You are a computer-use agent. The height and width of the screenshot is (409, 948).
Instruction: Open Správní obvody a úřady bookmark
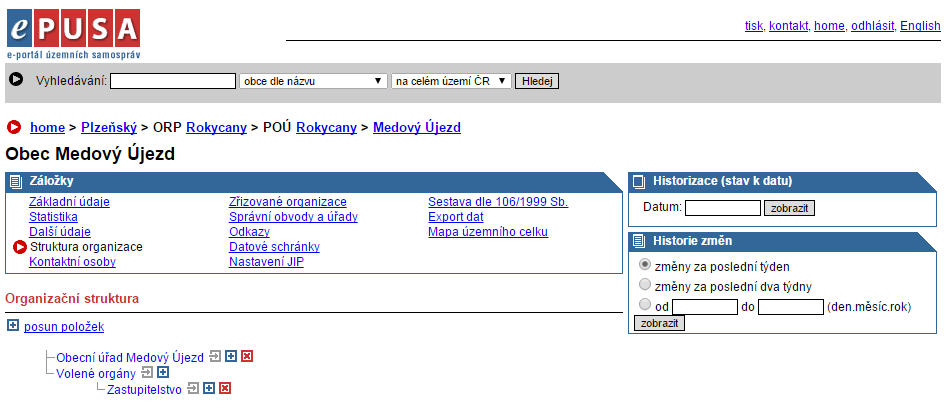coord(293,217)
